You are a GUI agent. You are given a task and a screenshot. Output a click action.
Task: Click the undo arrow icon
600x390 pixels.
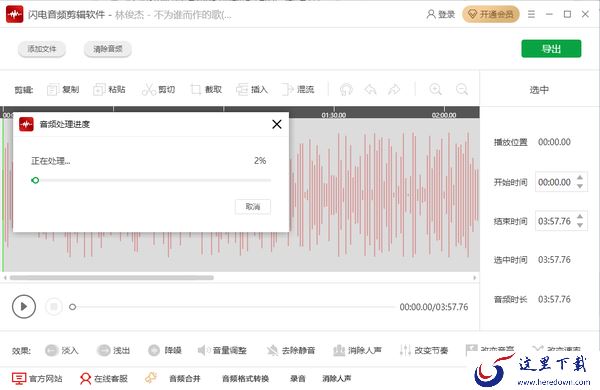(370, 90)
